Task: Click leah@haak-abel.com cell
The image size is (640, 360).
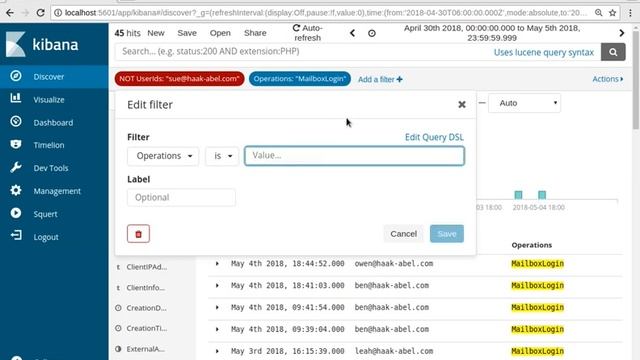Action: 393,351
